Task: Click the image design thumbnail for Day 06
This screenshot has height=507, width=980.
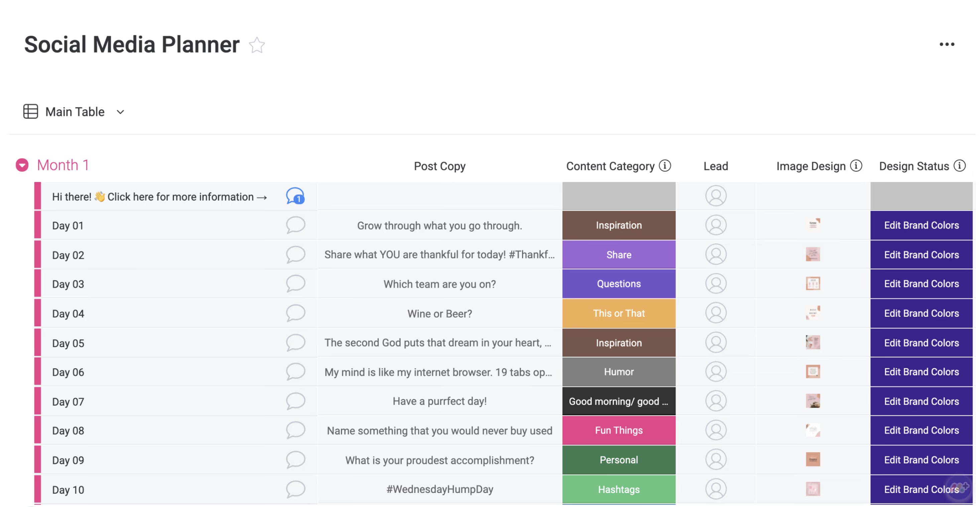Action: coord(813,371)
